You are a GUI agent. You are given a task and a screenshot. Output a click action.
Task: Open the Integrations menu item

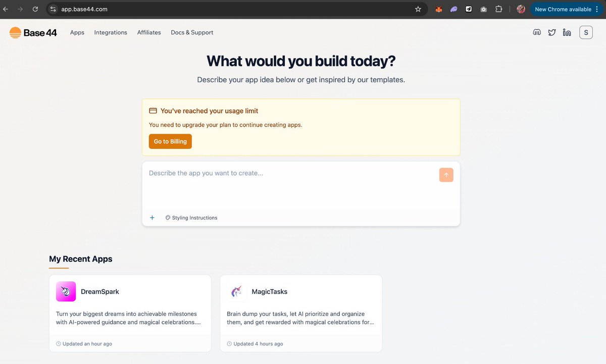pyautogui.click(x=111, y=32)
